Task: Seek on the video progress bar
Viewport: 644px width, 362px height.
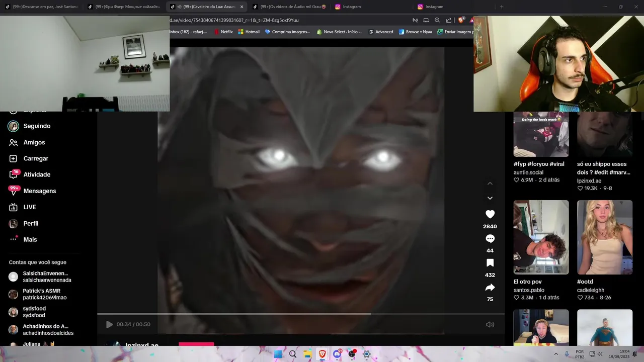Action: [301, 314]
